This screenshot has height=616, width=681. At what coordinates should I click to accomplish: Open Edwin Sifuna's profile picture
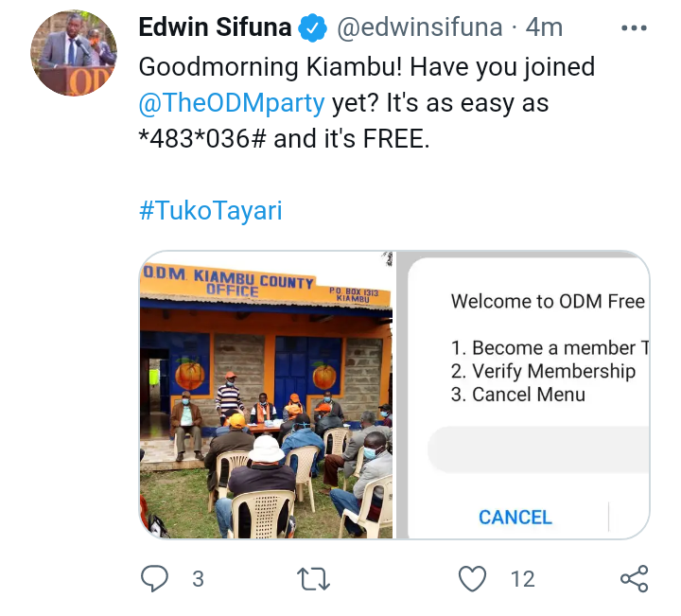click(x=74, y=53)
